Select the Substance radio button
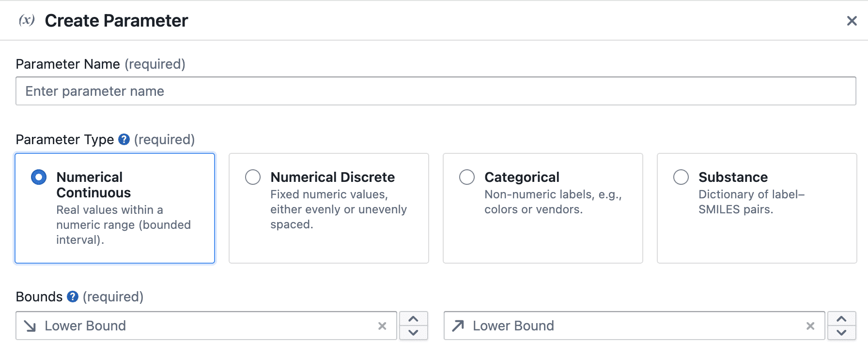This screenshot has height=357, width=868. 681,177
